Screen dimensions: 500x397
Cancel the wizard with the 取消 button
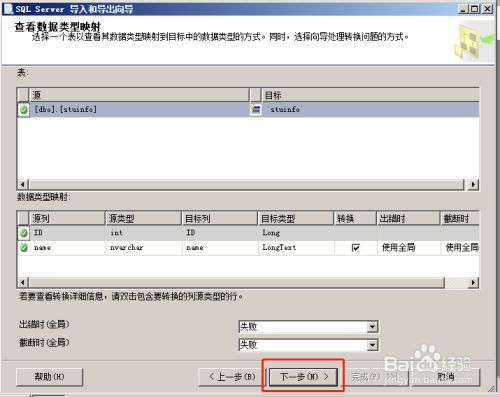click(x=446, y=377)
